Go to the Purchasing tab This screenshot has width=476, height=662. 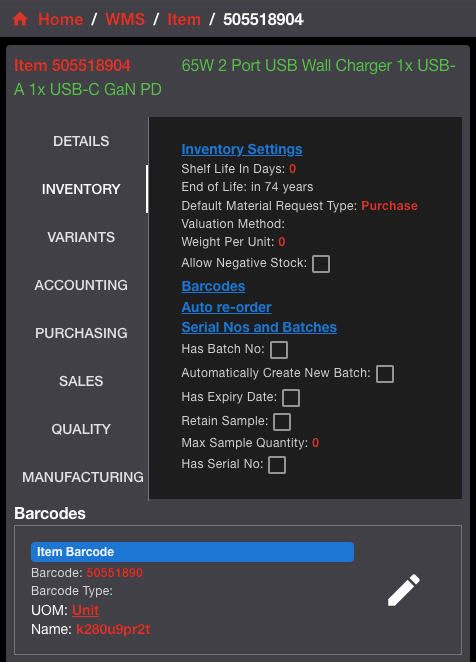81,333
